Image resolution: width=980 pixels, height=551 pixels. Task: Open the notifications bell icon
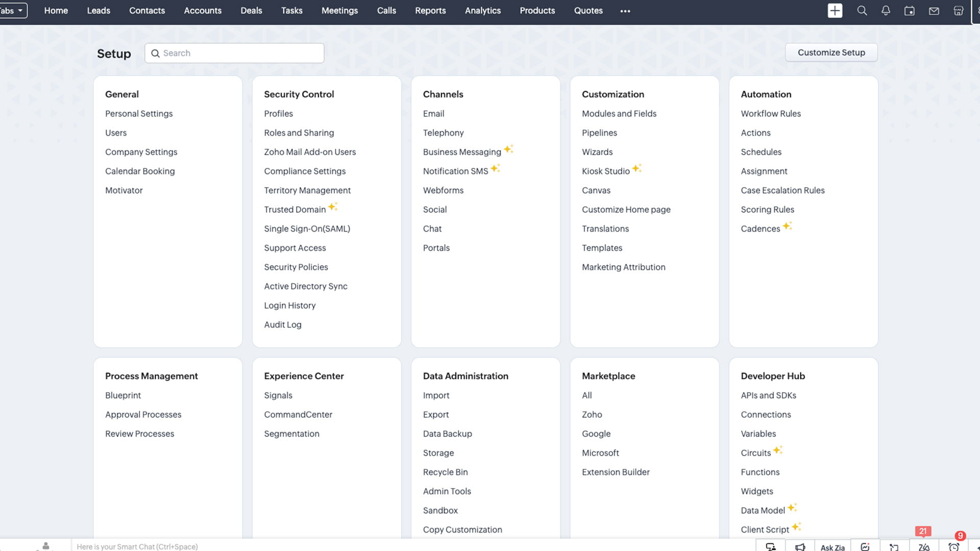[x=886, y=11]
